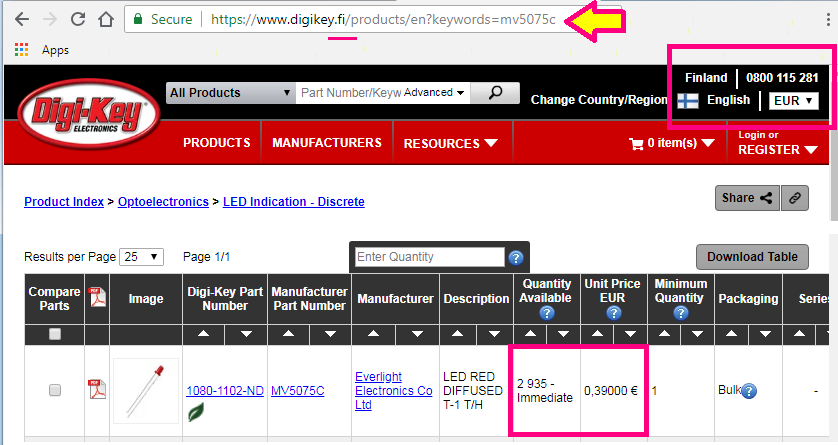
Task: Sort Quantity Available descending
Action: tap(563, 334)
